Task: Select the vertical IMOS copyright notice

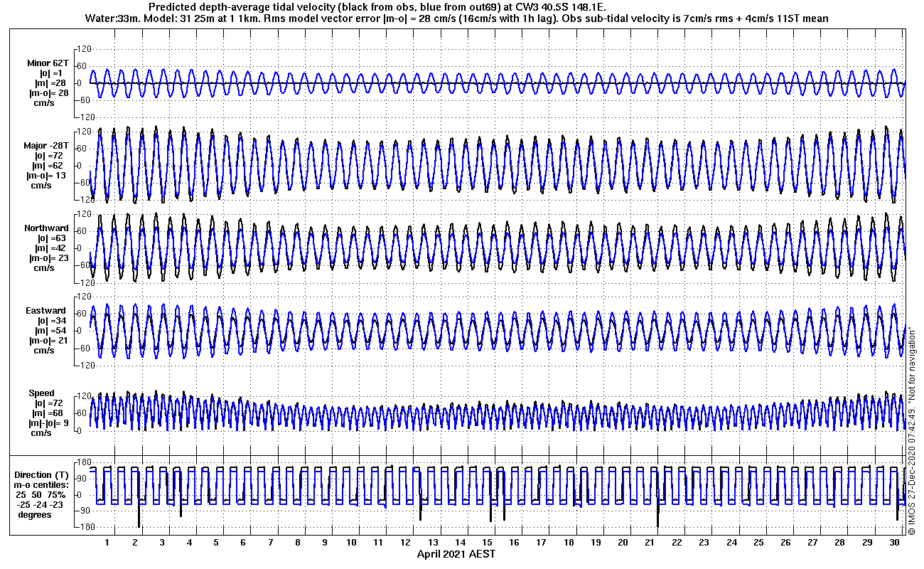Action: coord(911,431)
